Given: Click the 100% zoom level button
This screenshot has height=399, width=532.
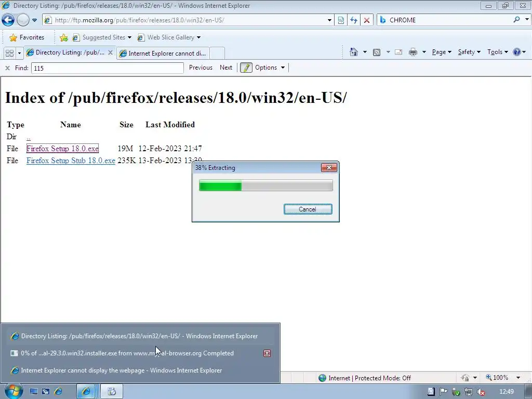Looking at the screenshot, I should (497, 378).
